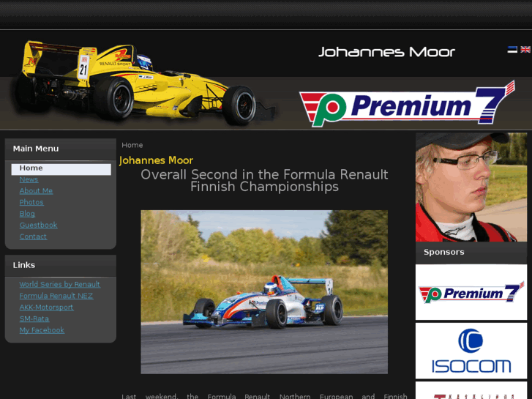Visit the Guestbook page
Viewport: 532px width, 399px height.
(38, 225)
